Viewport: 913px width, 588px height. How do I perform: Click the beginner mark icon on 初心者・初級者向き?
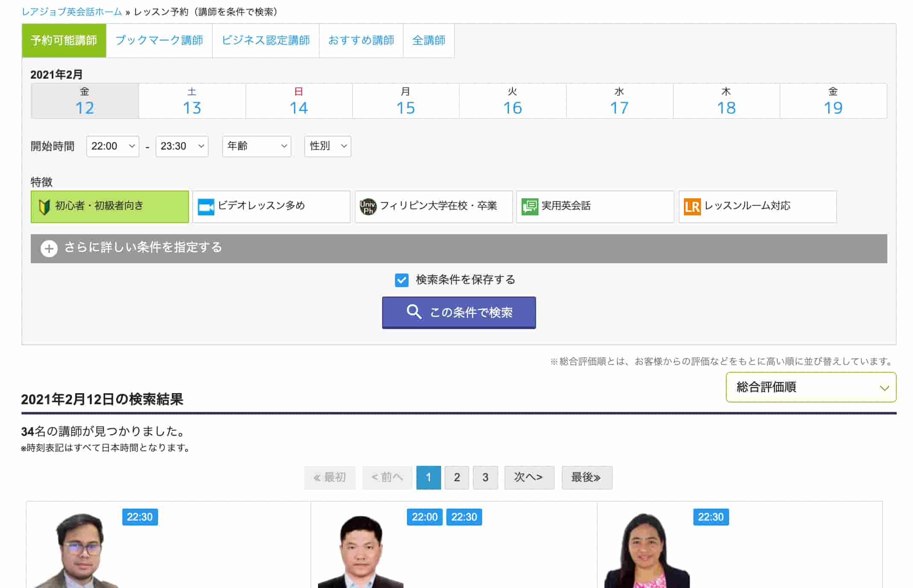point(44,207)
